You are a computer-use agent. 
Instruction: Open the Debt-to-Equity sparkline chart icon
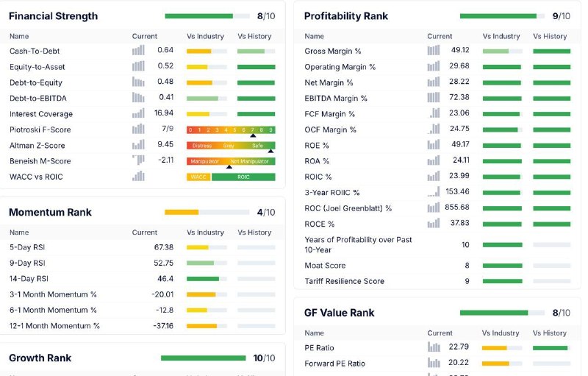[x=138, y=82]
